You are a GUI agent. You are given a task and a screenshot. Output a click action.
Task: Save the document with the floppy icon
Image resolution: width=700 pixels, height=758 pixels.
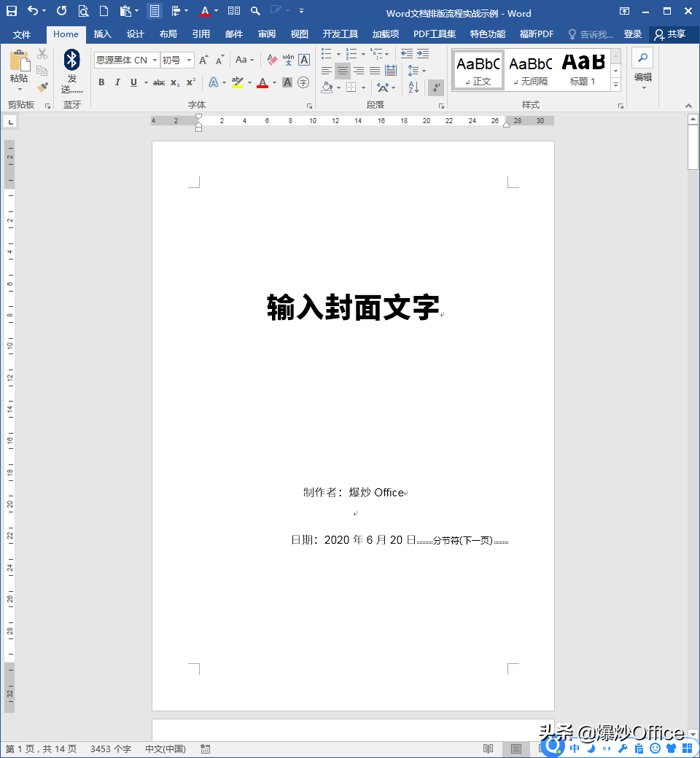[x=11, y=11]
